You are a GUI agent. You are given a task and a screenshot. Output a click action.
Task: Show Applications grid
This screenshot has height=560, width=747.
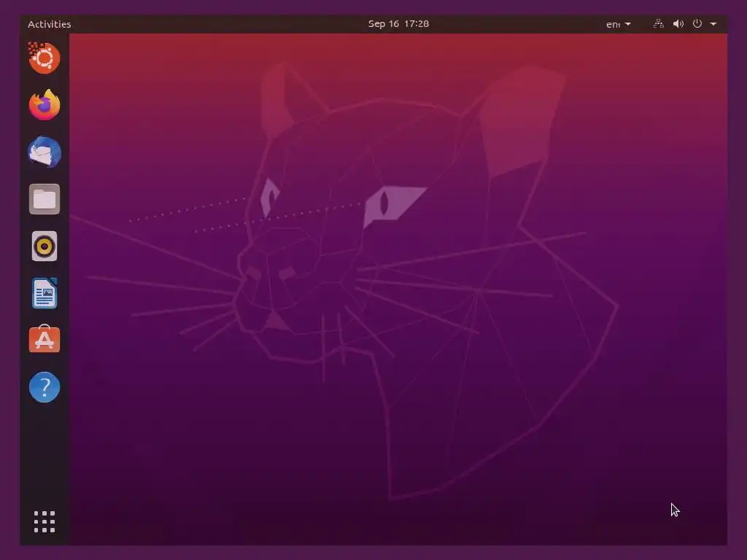click(x=44, y=522)
